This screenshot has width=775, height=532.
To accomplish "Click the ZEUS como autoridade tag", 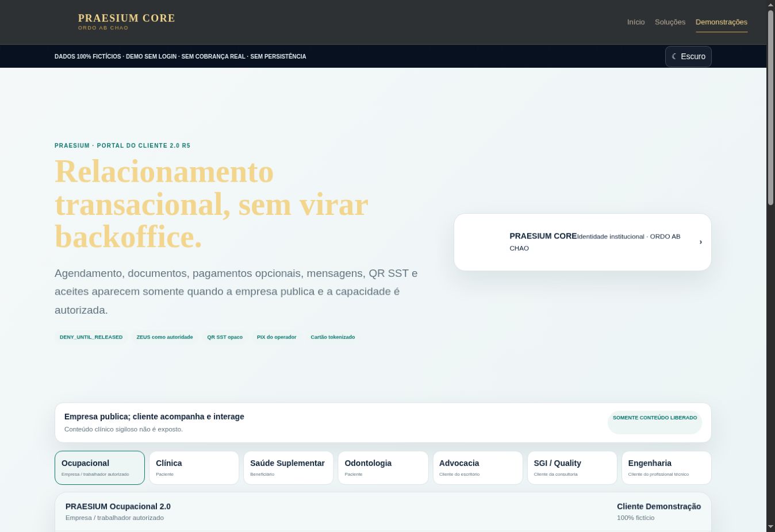I will (x=164, y=337).
